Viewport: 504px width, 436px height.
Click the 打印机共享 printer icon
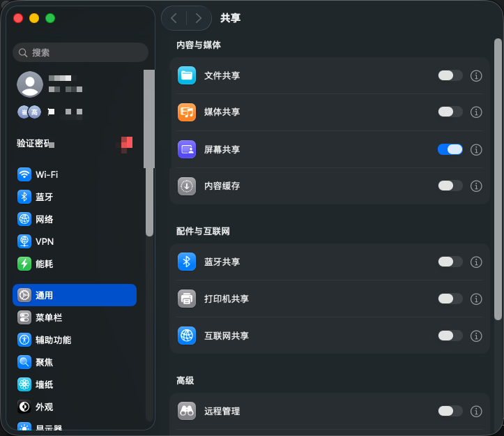(186, 299)
